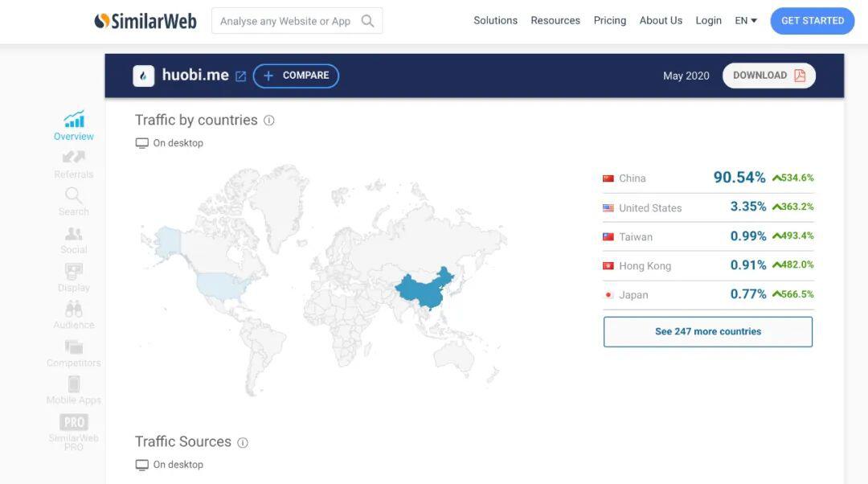Viewport: 868px width, 484px height.
Task: Click the search magnifier icon
Action: click(x=367, y=21)
